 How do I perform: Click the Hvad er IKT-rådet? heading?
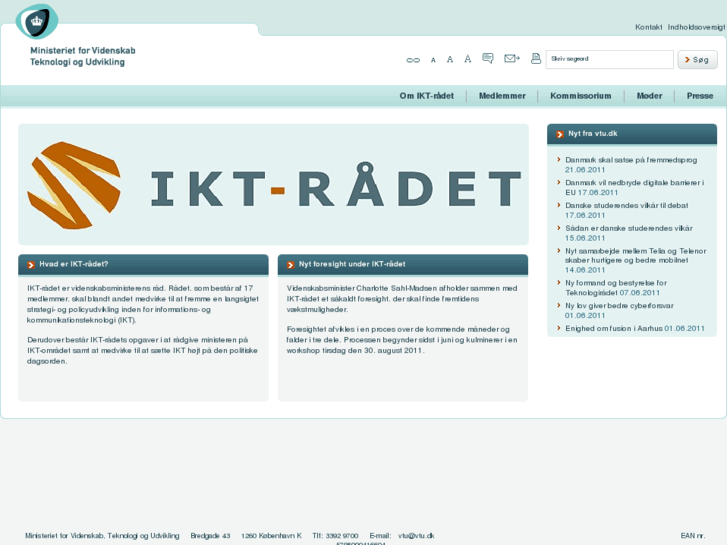pyautogui.click(x=73, y=264)
